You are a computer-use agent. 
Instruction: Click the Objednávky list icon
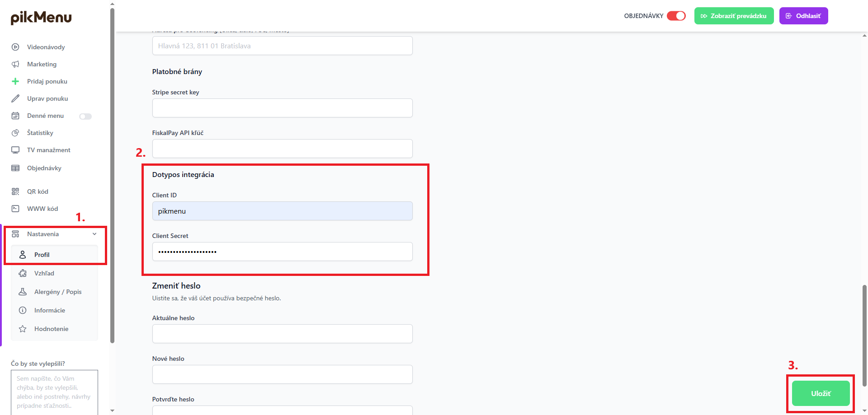point(15,168)
